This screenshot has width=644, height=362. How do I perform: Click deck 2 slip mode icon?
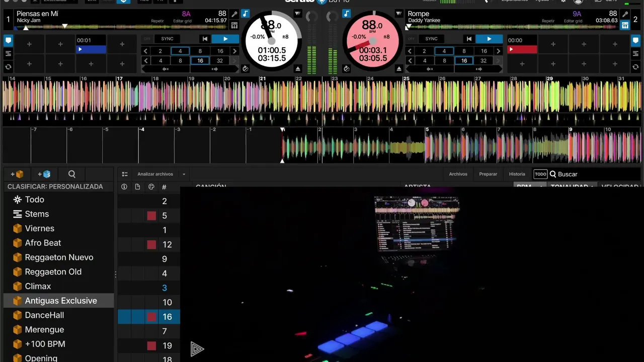tap(346, 69)
